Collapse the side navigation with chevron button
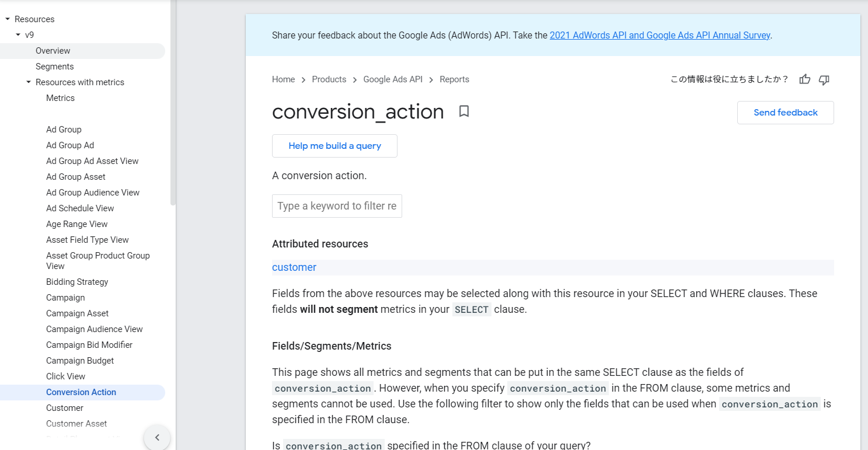Screen dimensions: 868x450 tap(157, 437)
